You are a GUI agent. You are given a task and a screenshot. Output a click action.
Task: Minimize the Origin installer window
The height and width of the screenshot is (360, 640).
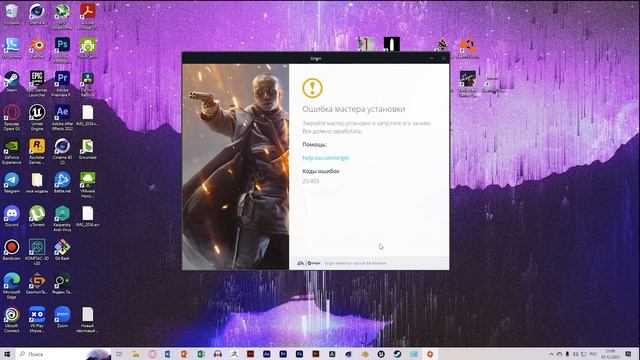coord(432,58)
